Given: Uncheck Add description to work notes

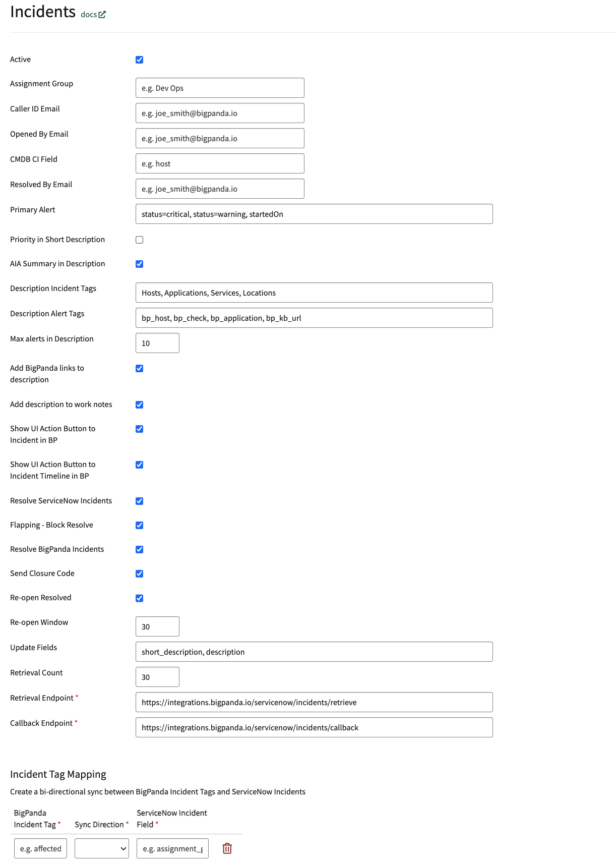Looking at the screenshot, I should (x=140, y=405).
